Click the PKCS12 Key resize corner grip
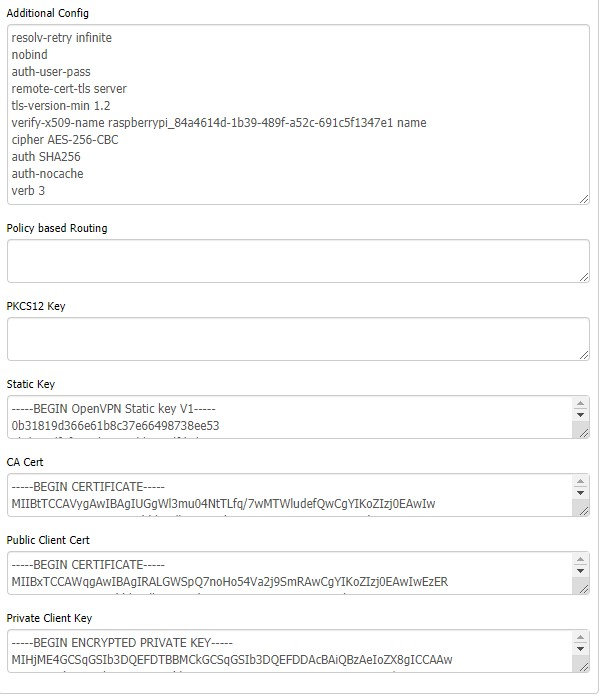This screenshot has height=696, width=613. tap(584, 354)
